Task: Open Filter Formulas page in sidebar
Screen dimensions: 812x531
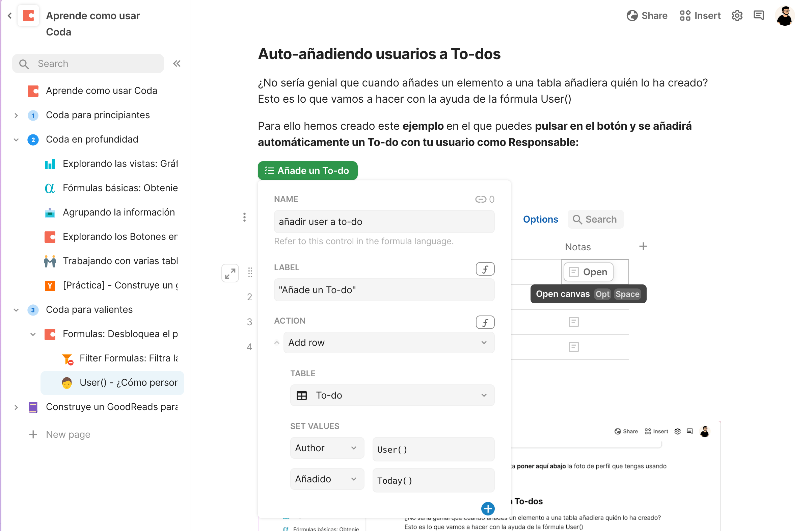Action: (128, 358)
